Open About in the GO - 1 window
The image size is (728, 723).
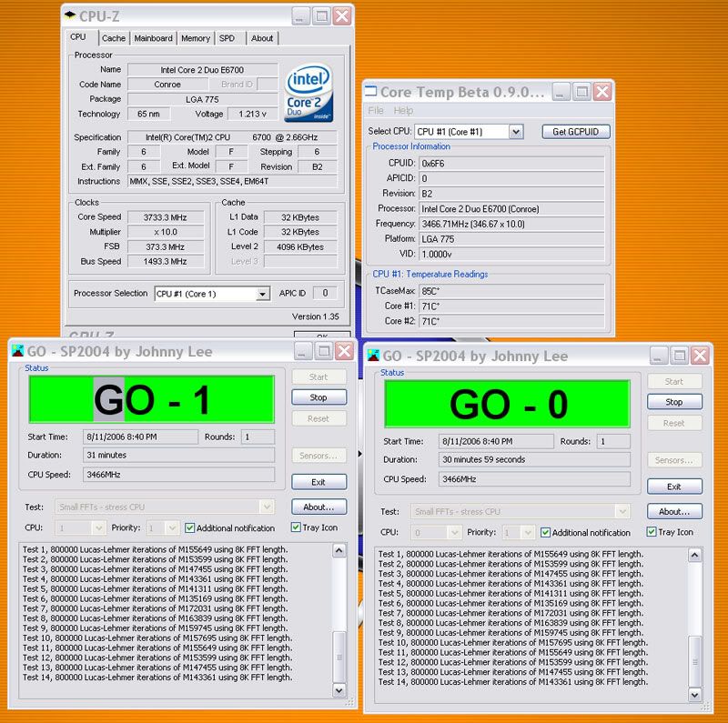click(318, 507)
